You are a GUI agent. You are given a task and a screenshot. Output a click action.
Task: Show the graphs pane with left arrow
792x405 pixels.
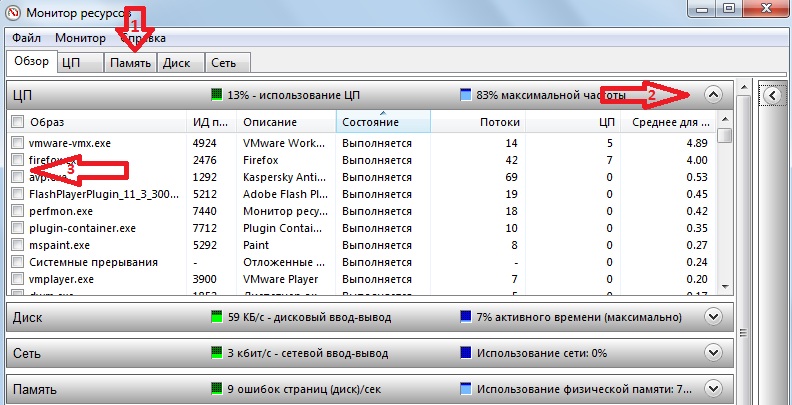(x=772, y=95)
